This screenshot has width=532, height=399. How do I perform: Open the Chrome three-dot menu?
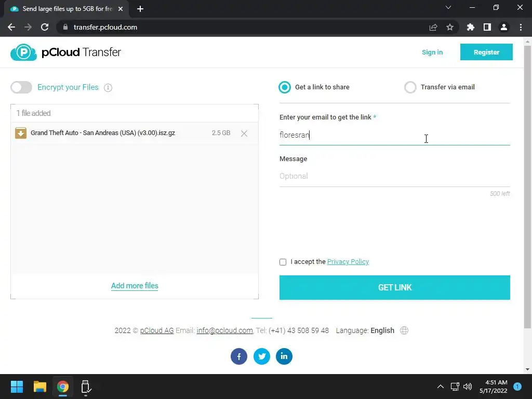click(521, 27)
